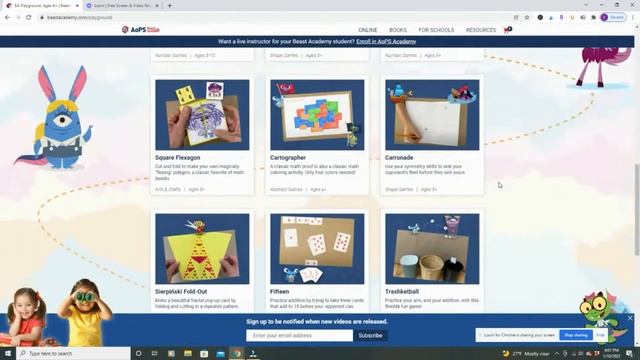Open File Explorer from the taskbar
Image resolution: width=640 pixels, height=360 pixels.
click(x=188, y=353)
